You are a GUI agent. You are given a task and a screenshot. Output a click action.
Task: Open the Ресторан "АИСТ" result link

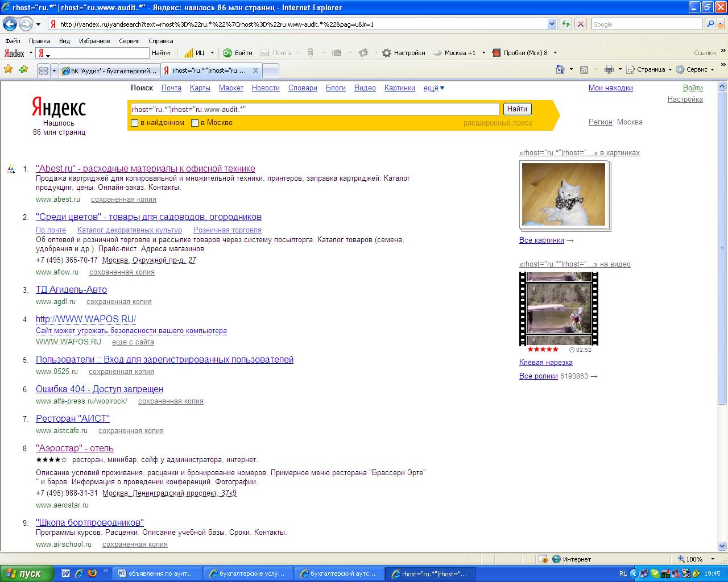(x=73, y=418)
